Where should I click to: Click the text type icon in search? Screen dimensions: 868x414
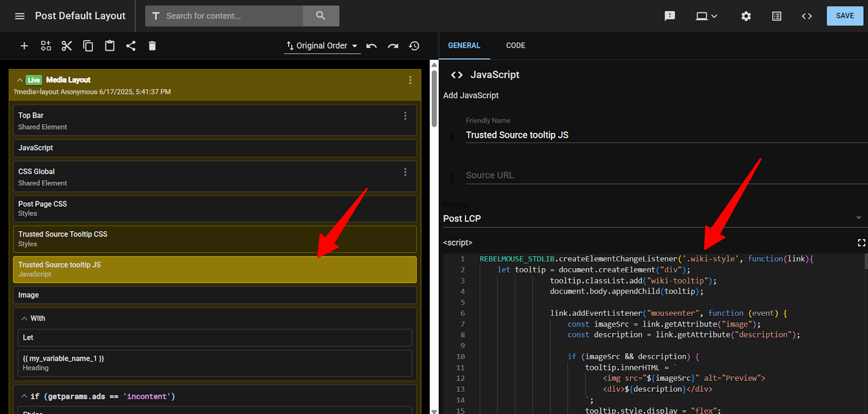click(x=156, y=16)
